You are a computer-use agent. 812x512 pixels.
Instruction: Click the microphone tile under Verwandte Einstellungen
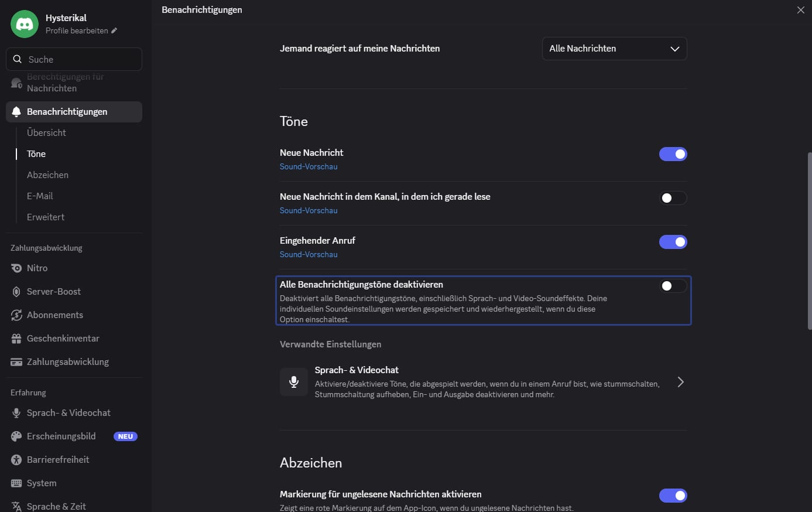294,382
